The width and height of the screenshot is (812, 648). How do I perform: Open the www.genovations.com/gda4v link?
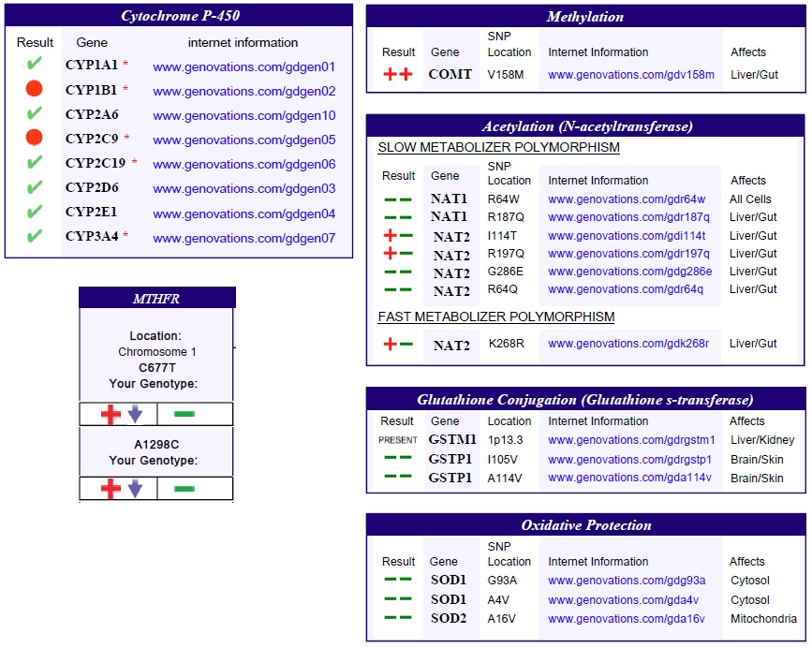tap(623, 600)
